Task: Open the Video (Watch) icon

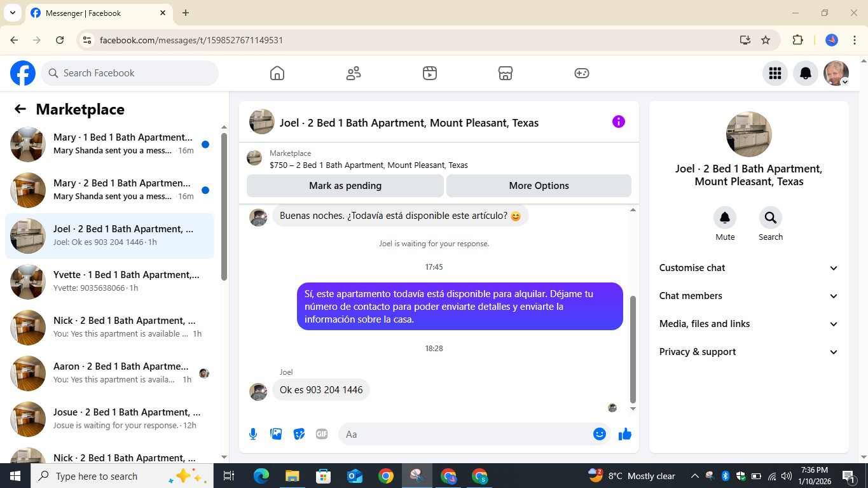Action: [x=430, y=73]
